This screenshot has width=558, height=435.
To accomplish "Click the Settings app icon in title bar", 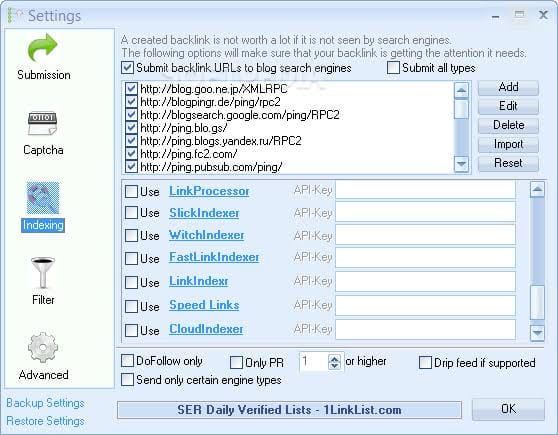I will pos(15,16).
